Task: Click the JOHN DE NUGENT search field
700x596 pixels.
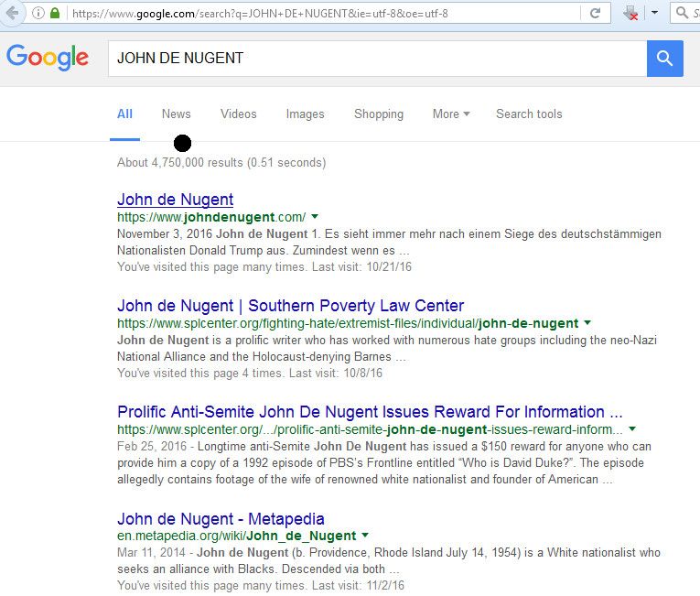Action: pyautogui.click(x=377, y=58)
